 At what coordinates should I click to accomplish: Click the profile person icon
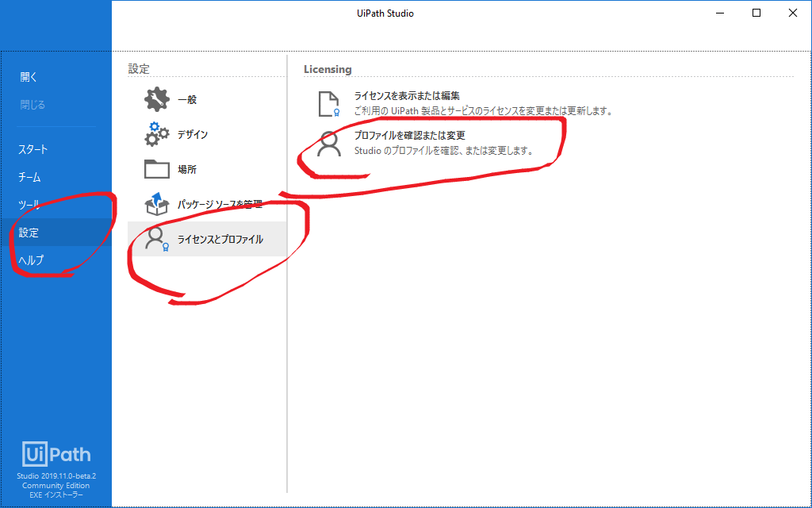[329, 144]
